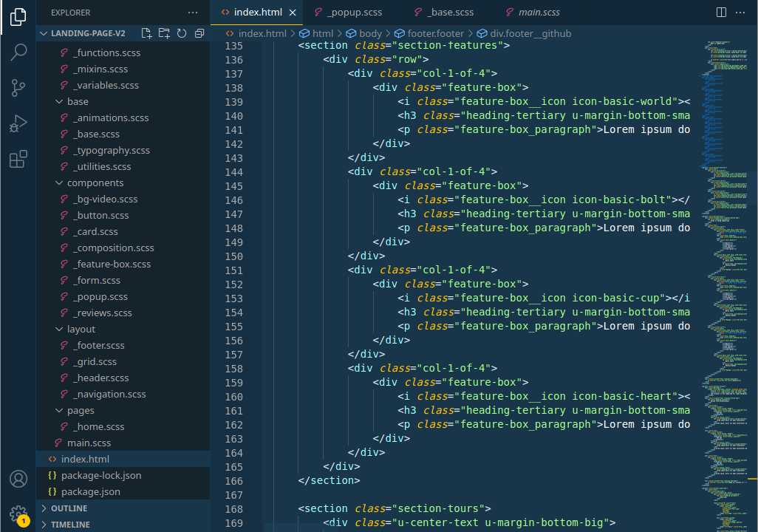Click the footer.footer breadcrumb segment
This screenshot has width=758, height=532.
click(429, 33)
